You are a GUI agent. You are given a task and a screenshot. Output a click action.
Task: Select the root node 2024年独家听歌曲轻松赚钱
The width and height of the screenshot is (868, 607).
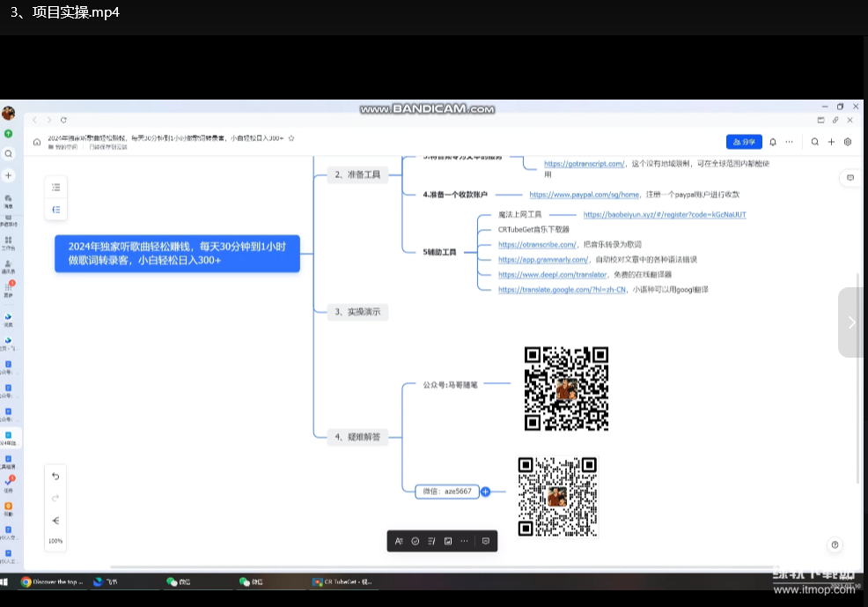coord(177,253)
